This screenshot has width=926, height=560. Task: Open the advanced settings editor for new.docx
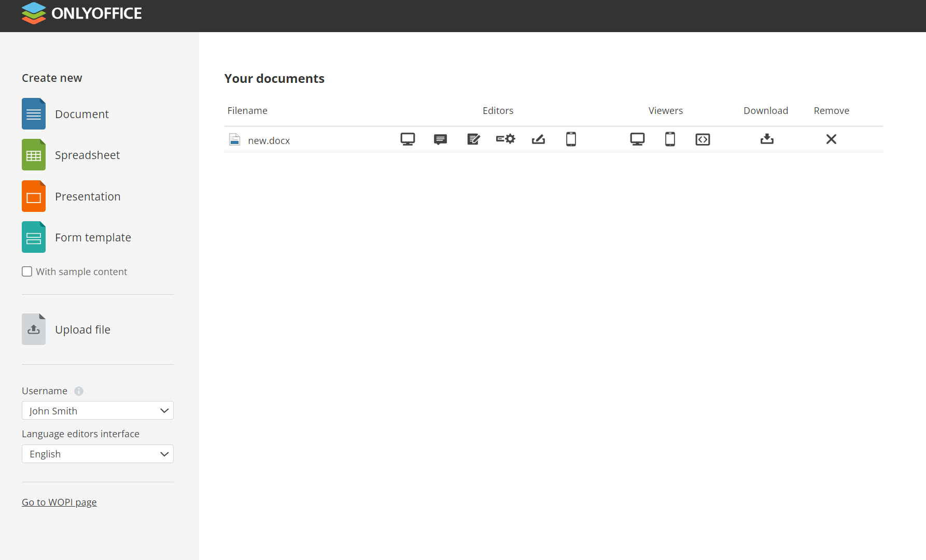click(x=505, y=139)
